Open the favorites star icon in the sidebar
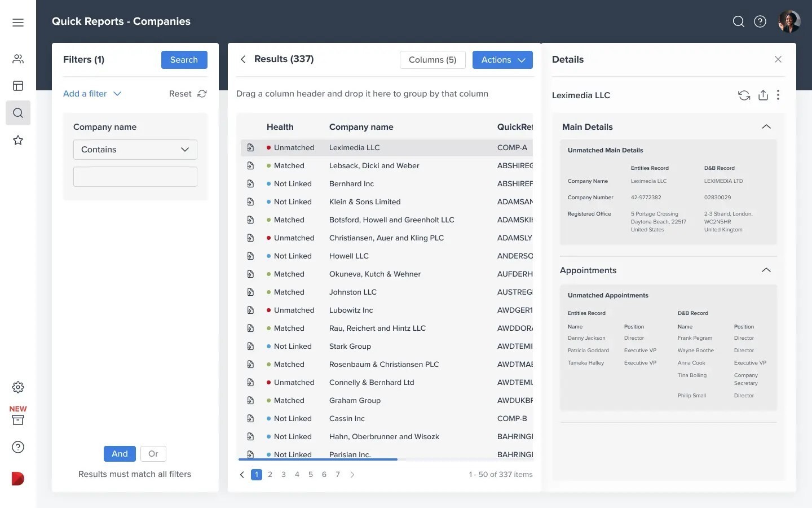812x508 pixels. (18, 140)
